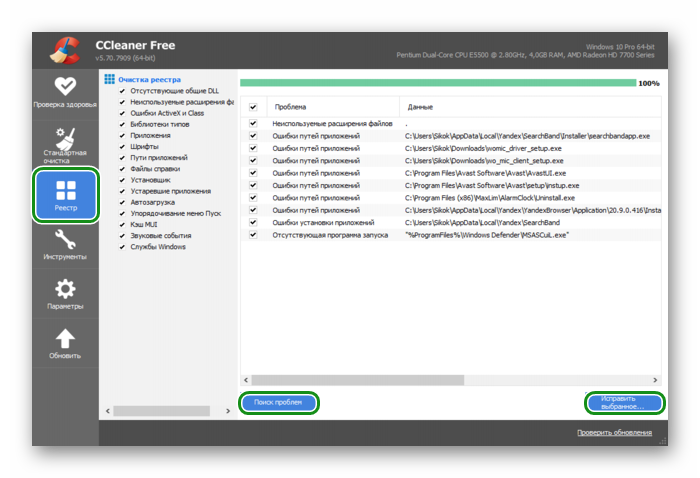Uncheck the YandexBrowser Application row checkbox
The height and width of the screenshot is (478, 700).
pyautogui.click(x=253, y=210)
